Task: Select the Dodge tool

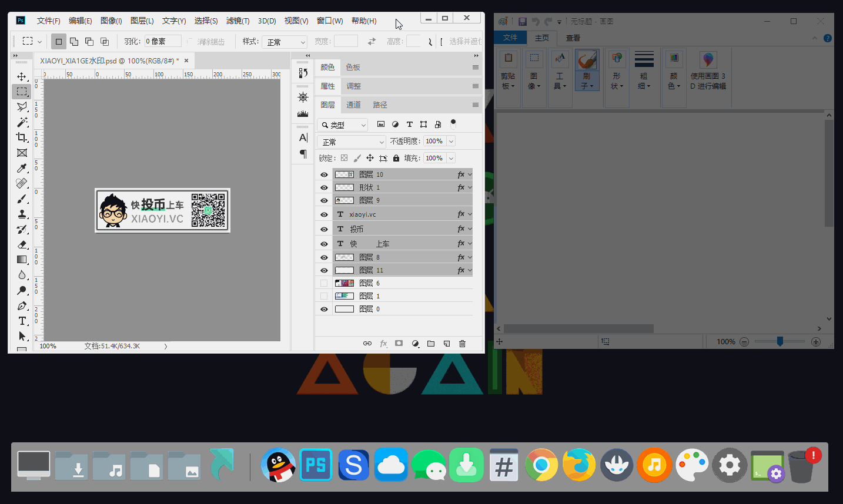Action: (x=22, y=290)
